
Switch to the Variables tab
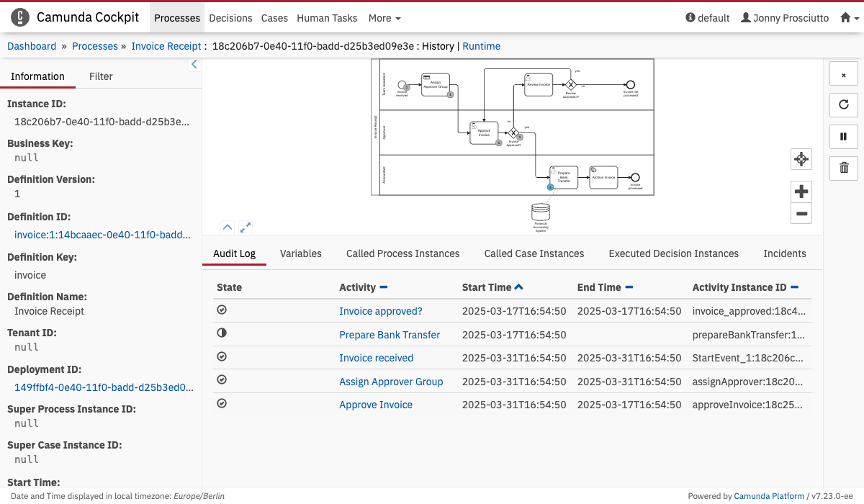click(x=300, y=253)
